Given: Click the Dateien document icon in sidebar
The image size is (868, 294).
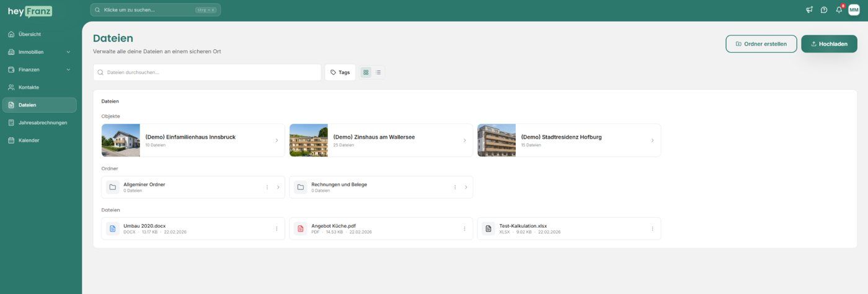Looking at the screenshot, I should point(11,105).
